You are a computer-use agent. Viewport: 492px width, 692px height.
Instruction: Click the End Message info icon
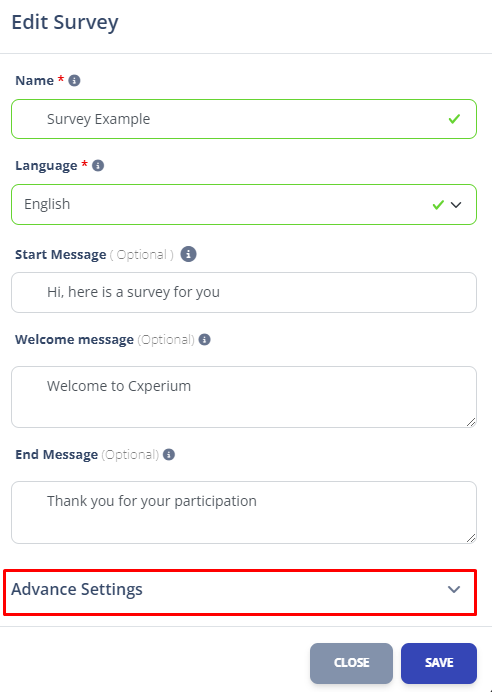[x=169, y=455]
